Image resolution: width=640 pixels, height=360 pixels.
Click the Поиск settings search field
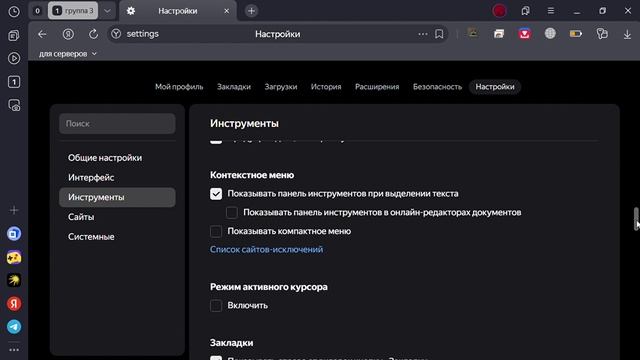[117, 123]
